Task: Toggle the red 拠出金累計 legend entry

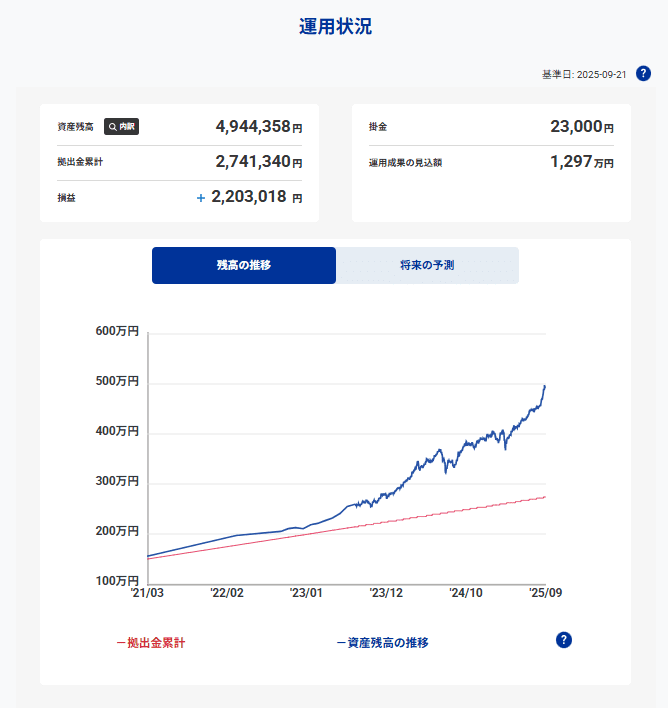Action: click(150, 643)
